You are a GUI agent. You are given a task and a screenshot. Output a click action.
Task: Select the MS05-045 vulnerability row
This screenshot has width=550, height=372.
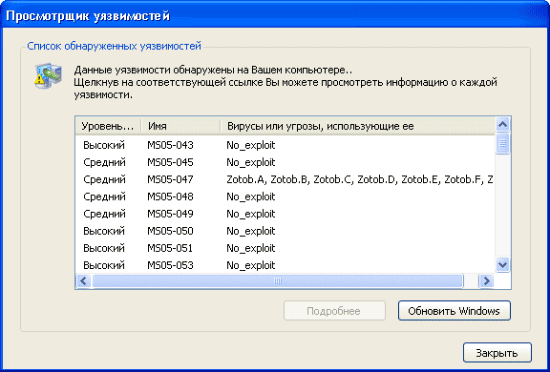pyautogui.click(x=285, y=162)
